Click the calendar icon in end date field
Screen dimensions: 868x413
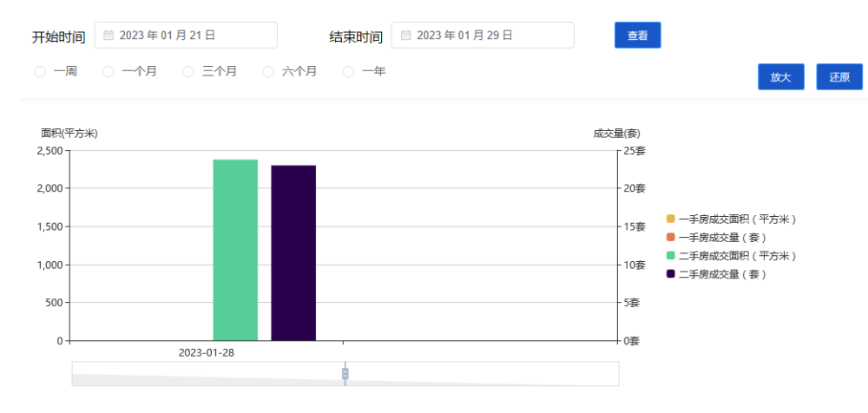[405, 36]
